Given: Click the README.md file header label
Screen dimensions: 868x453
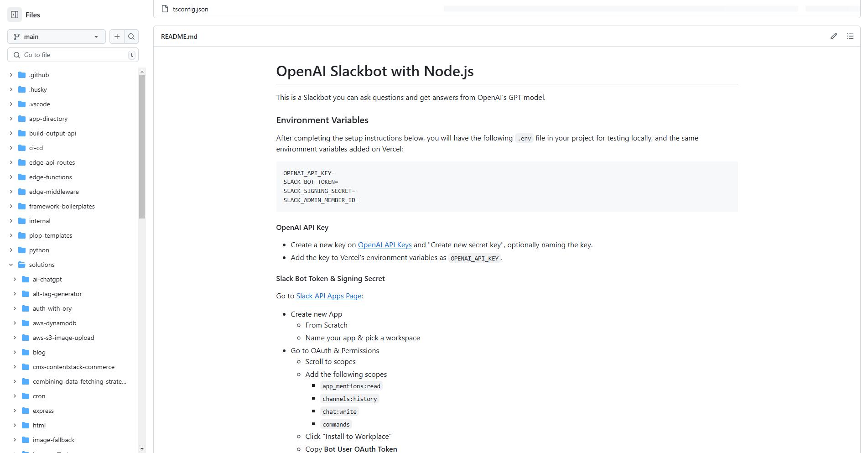Looking at the screenshot, I should 179,36.
